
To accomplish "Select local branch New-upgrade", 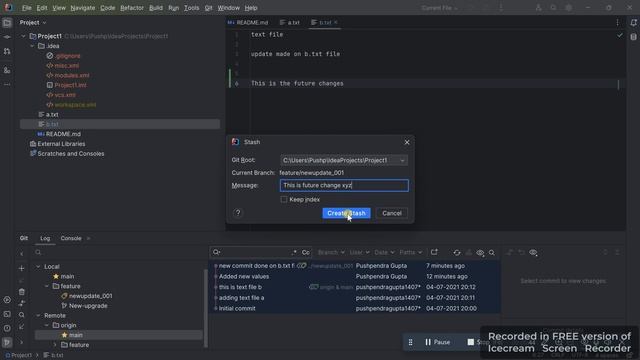I will click(x=84, y=306).
